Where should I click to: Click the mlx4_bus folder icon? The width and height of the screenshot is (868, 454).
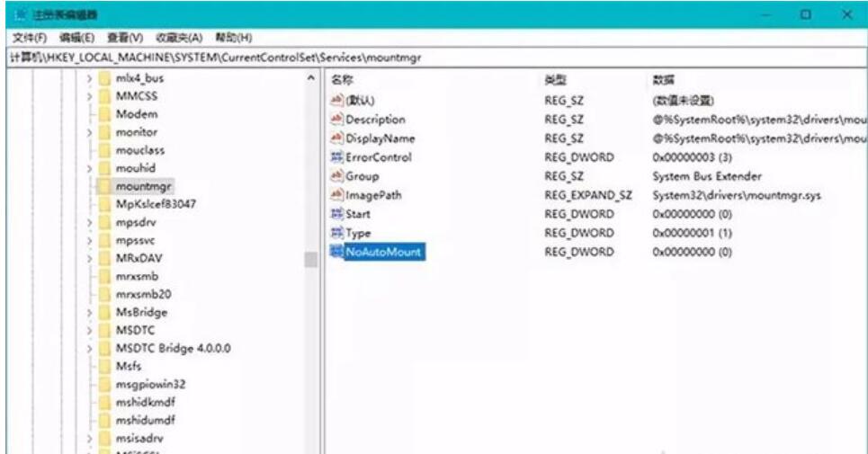click(104, 78)
